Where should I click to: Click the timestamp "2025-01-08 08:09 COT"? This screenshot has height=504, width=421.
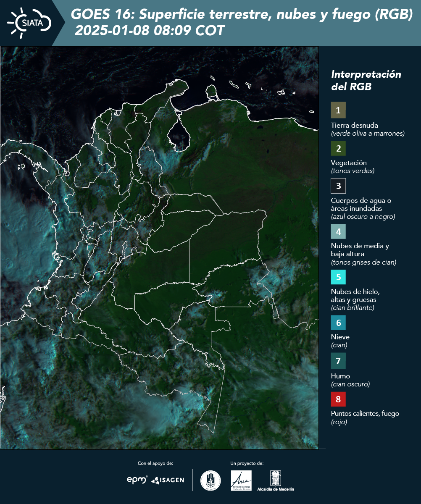click(150, 31)
